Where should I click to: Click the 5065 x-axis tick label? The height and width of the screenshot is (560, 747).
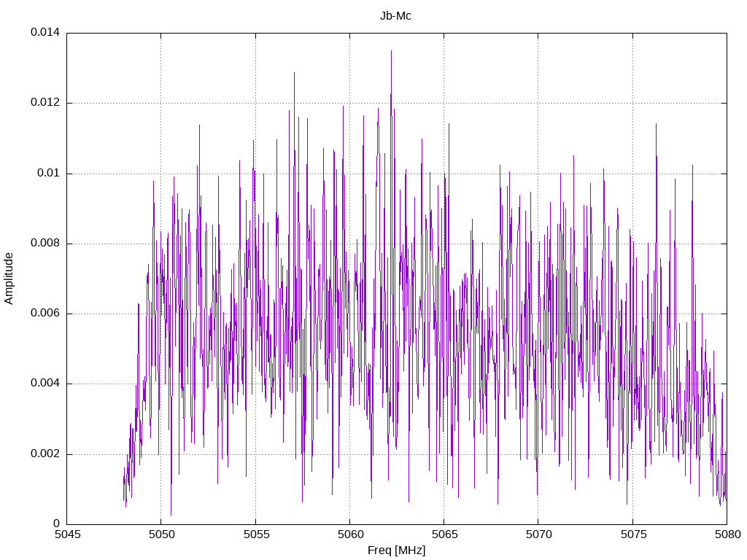(x=445, y=534)
